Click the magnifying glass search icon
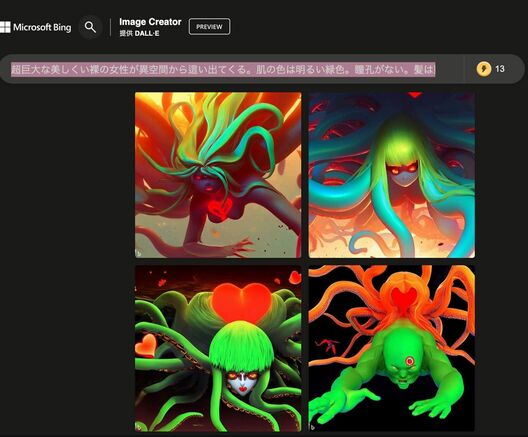Screen dimensions: 528x437 (x=90, y=27)
